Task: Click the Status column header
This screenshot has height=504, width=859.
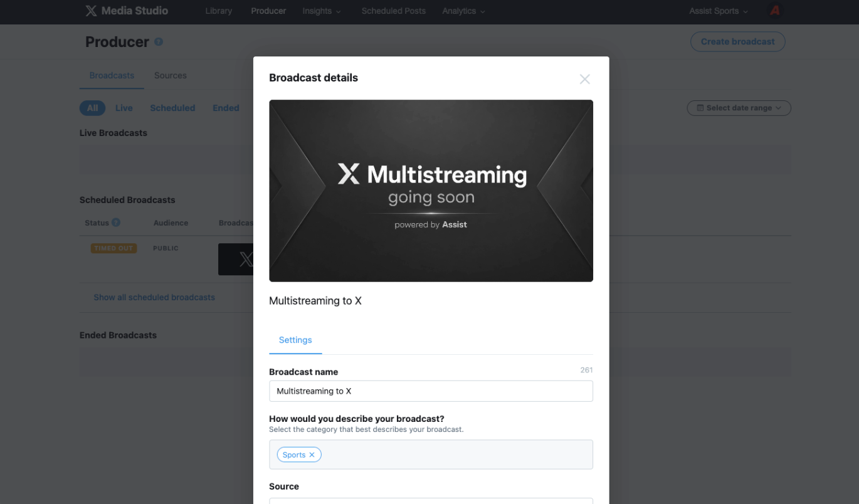Action: pyautogui.click(x=97, y=223)
